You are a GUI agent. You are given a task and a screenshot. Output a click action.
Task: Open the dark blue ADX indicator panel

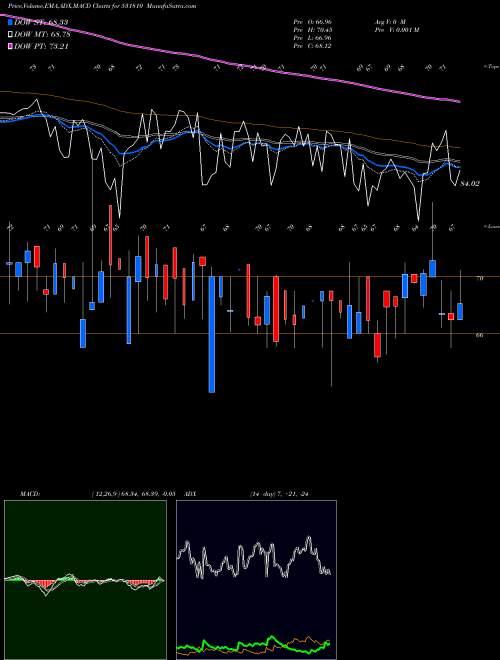(x=256, y=580)
